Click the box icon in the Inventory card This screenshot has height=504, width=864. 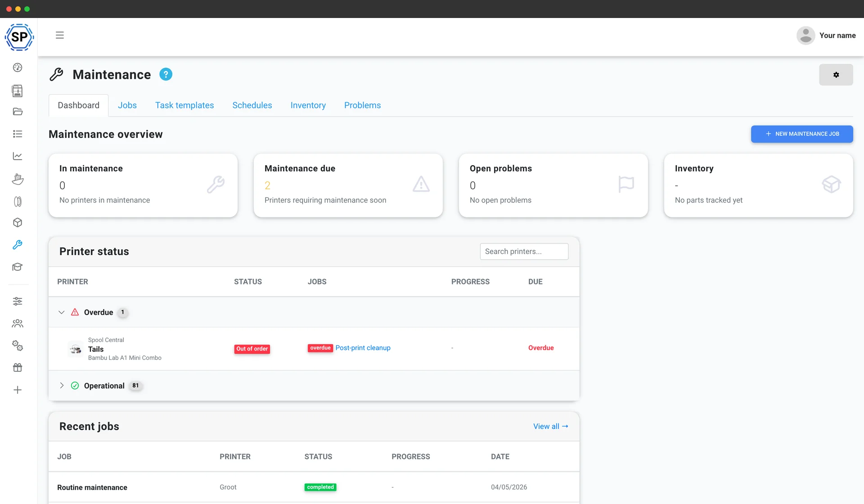pyautogui.click(x=831, y=184)
